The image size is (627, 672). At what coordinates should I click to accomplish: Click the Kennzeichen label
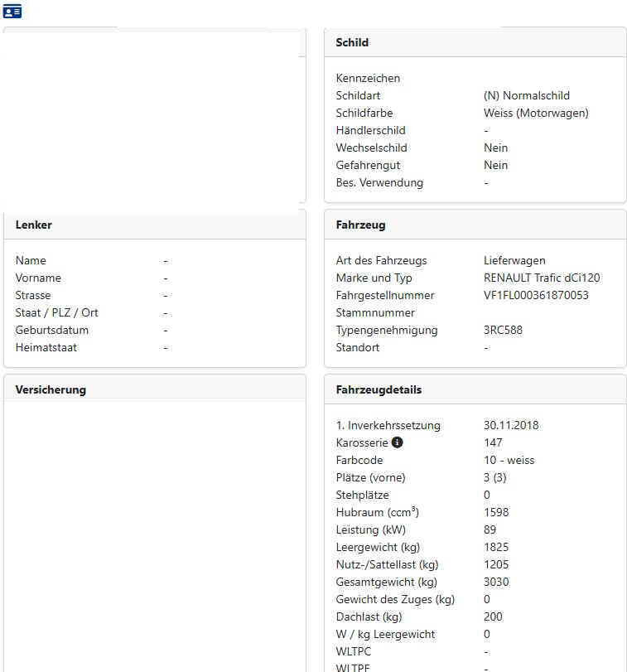tap(368, 79)
